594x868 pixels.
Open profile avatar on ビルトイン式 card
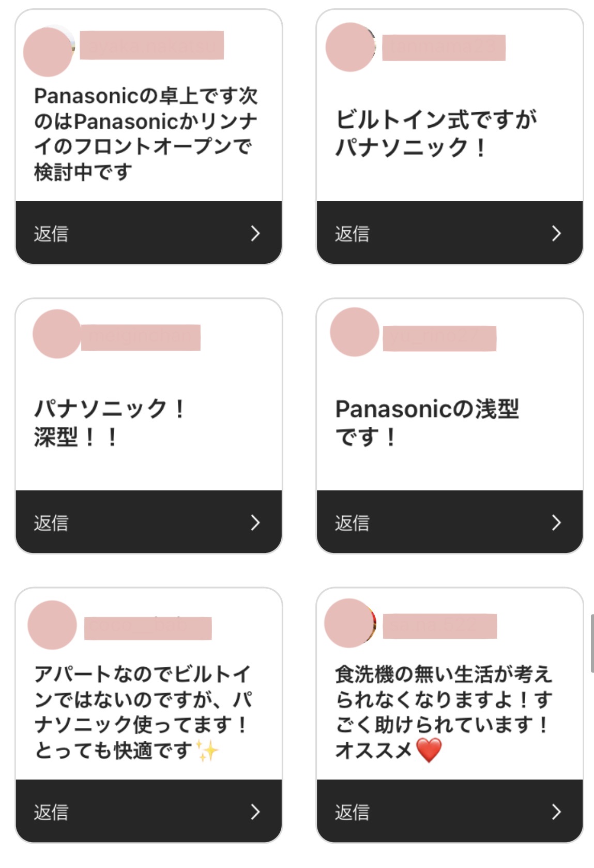(x=350, y=47)
